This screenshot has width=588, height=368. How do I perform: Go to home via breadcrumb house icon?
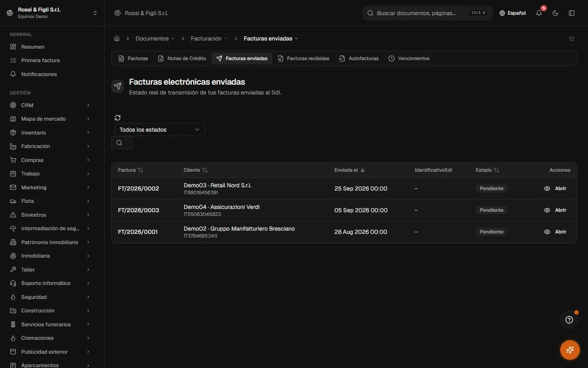pyautogui.click(x=117, y=38)
